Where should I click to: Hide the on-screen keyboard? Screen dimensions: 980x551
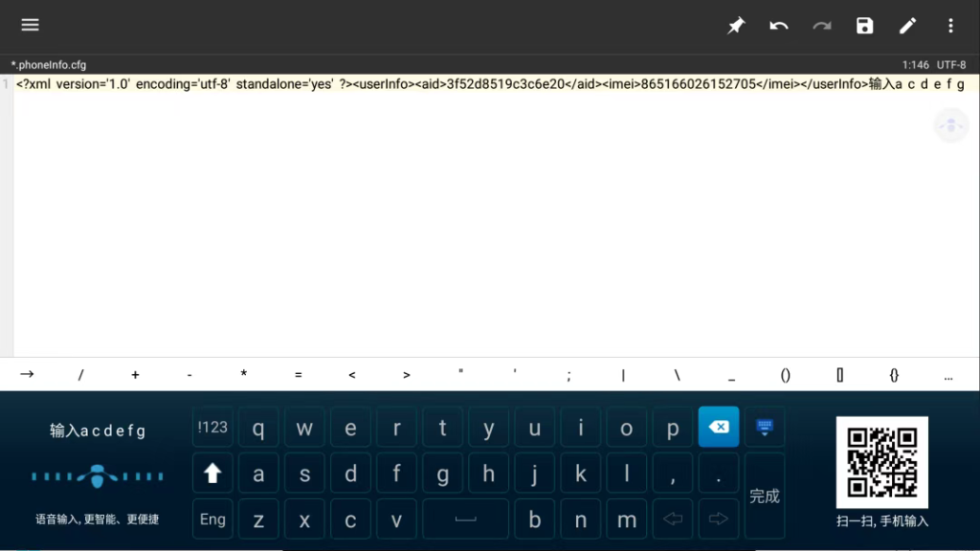tap(765, 428)
